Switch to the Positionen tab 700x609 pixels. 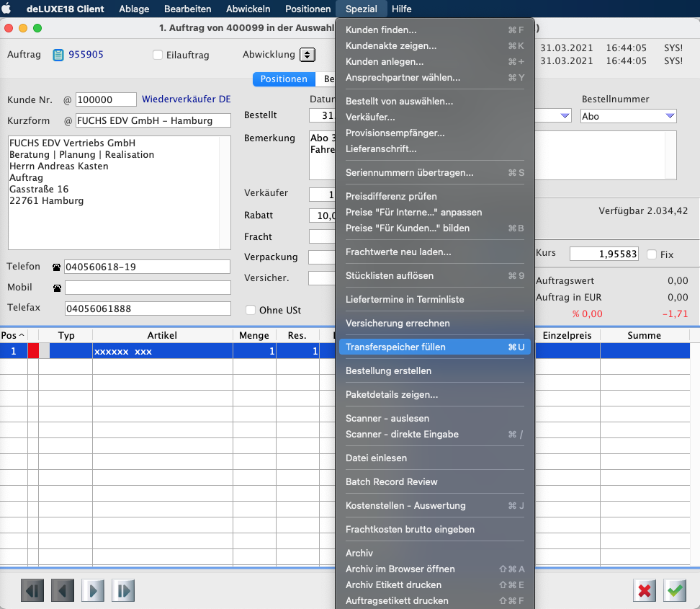[284, 79]
